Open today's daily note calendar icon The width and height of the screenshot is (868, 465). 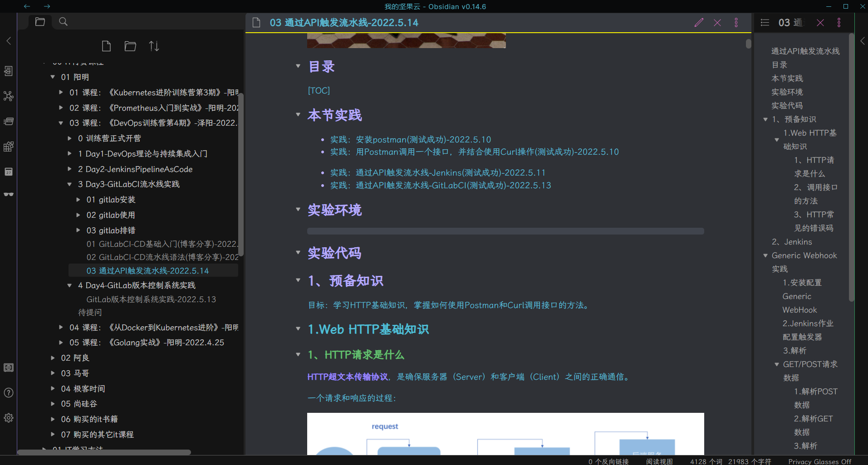click(x=9, y=171)
